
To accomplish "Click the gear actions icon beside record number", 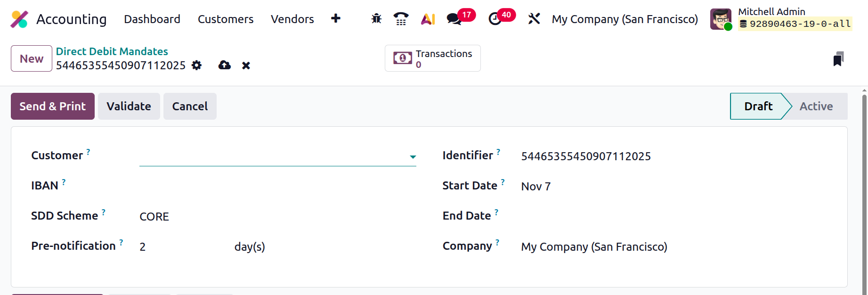I will pos(197,66).
